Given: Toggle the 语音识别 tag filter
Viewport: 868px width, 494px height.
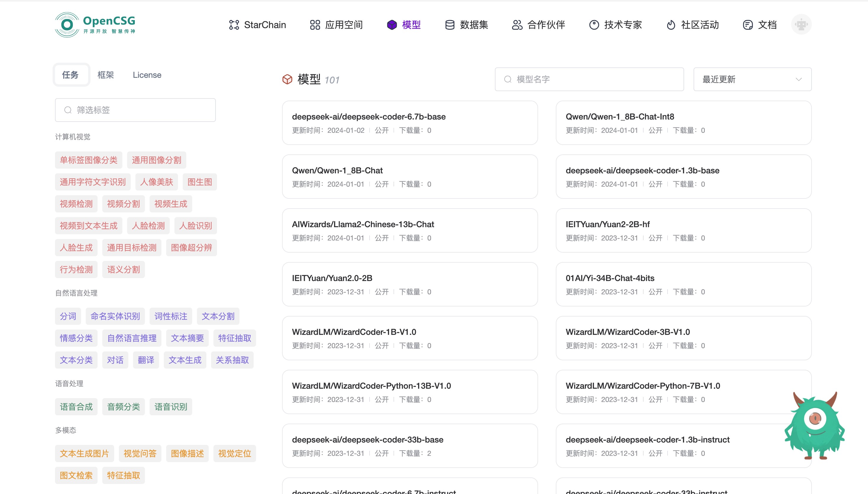Looking at the screenshot, I should click(x=171, y=407).
